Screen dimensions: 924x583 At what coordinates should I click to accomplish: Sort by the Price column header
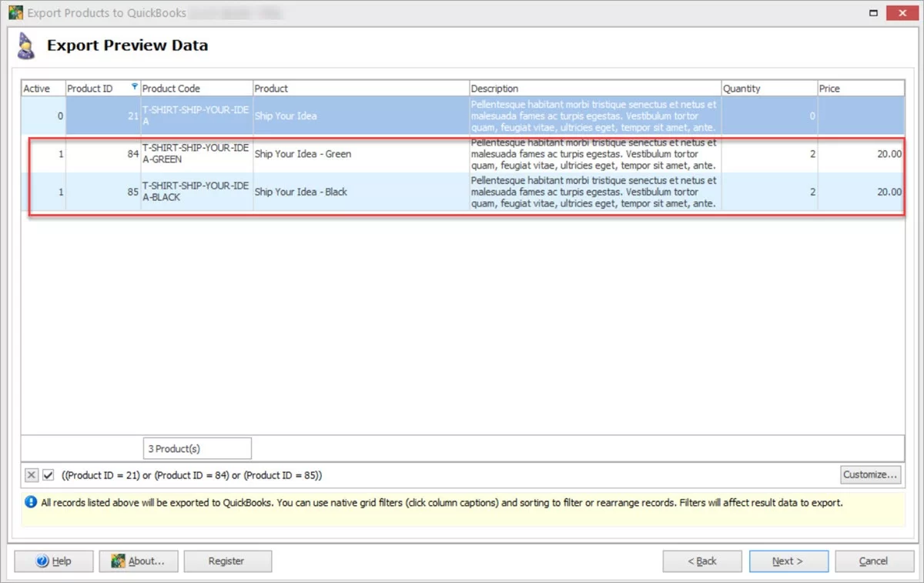tap(859, 89)
